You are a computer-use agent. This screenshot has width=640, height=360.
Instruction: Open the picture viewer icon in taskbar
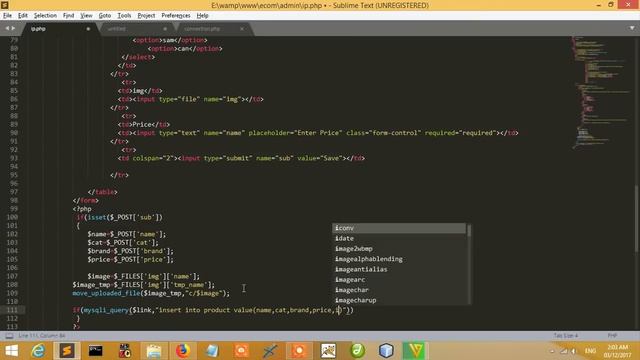pos(328,351)
